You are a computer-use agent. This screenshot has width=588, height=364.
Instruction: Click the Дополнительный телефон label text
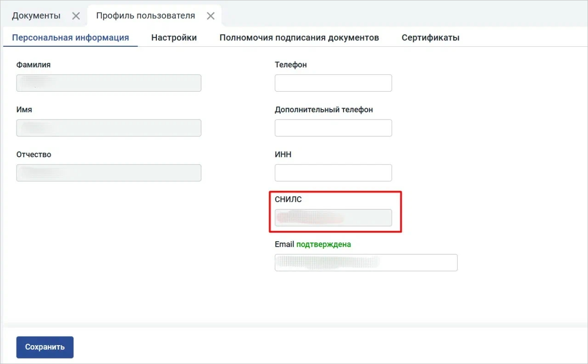click(x=323, y=110)
